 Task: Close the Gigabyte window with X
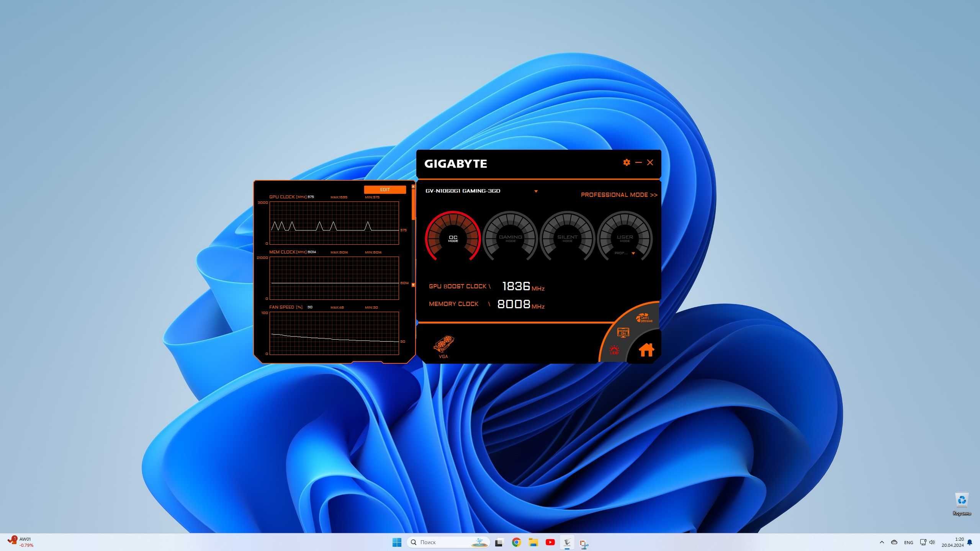pyautogui.click(x=650, y=162)
